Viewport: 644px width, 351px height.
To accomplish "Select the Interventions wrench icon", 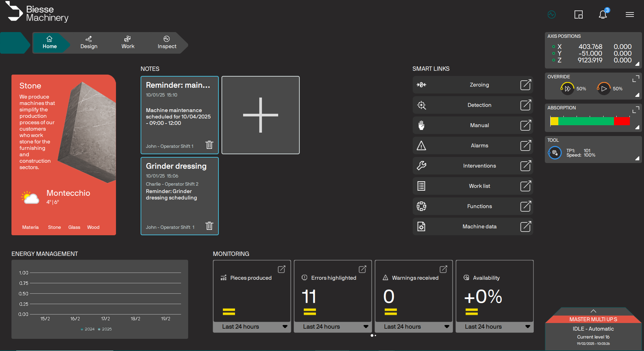I will click(x=421, y=166).
